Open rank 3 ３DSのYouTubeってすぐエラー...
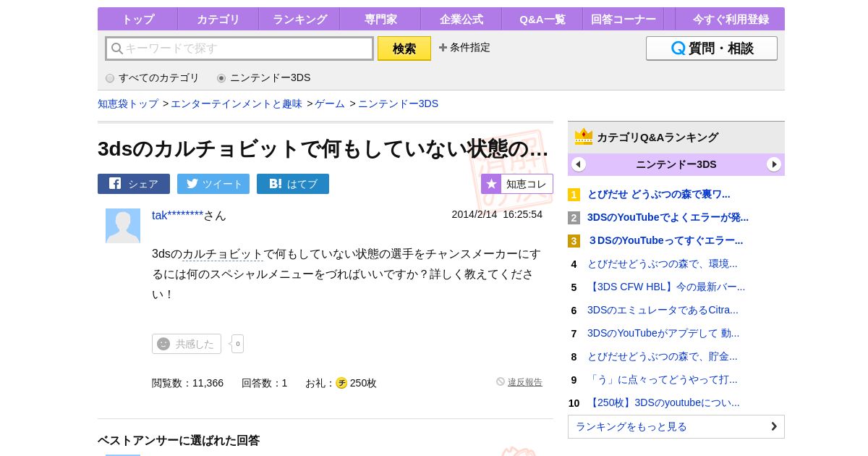Viewport: 868px width, 456px height. (665, 240)
